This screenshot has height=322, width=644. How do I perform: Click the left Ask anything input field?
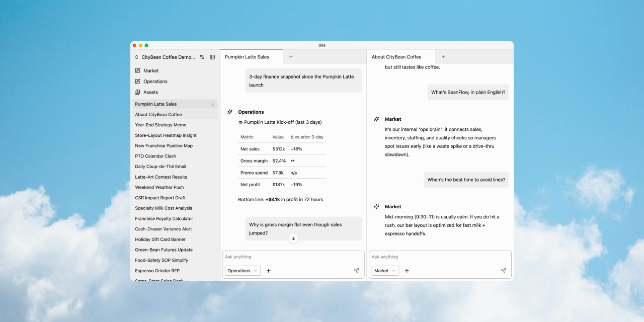293,257
